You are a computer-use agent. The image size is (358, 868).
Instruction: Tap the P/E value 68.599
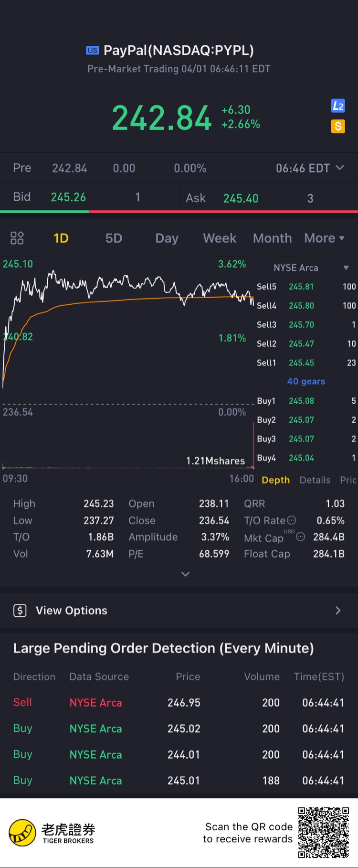point(214,554)
